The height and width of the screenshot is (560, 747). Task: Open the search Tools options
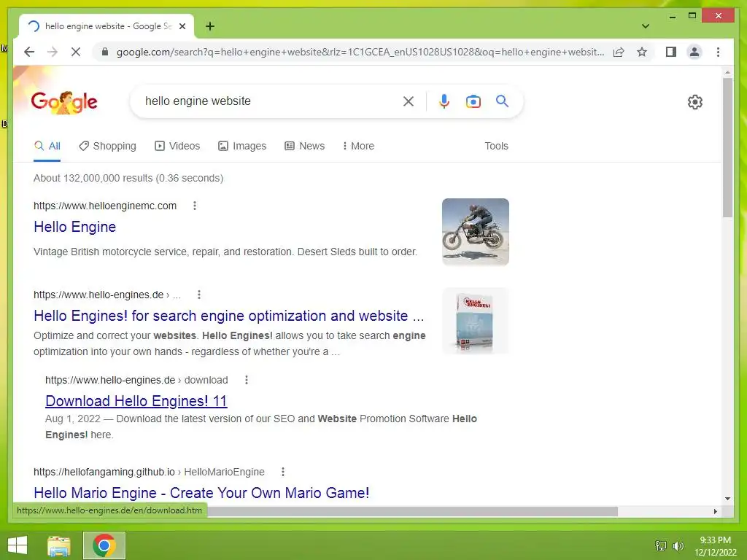496,146
